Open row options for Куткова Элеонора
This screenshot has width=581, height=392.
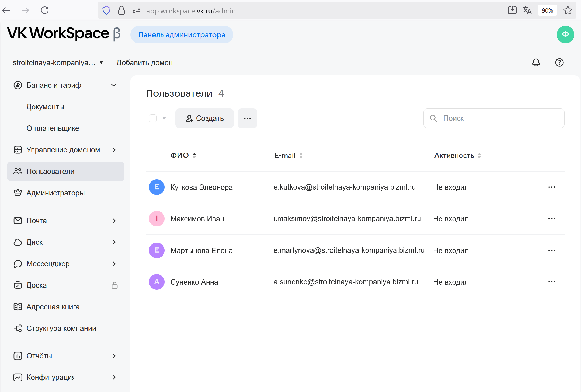point(551,187)
